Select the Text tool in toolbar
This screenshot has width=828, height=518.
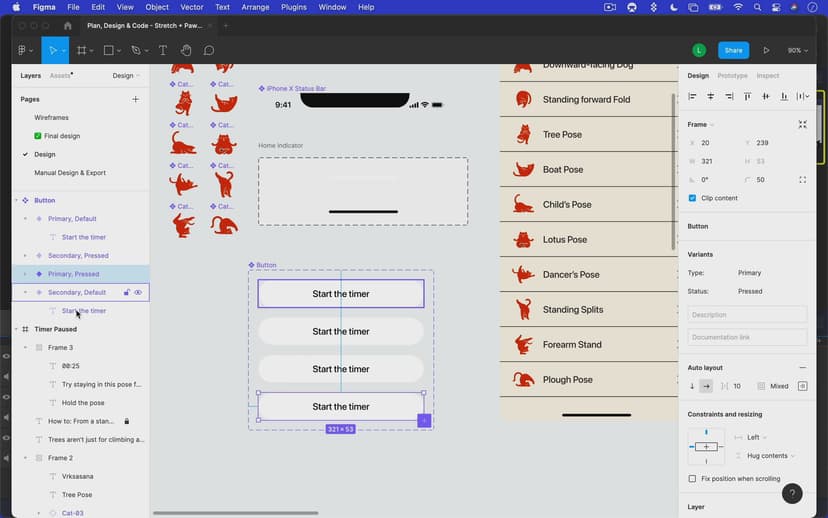click(163, 50)
